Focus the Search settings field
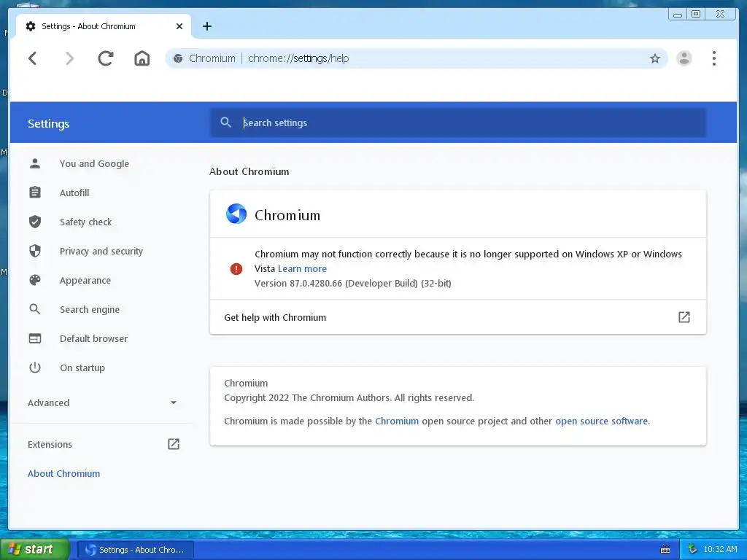This screenshot has width=747, height=560. pyautogui.click(x=458, y=122)
